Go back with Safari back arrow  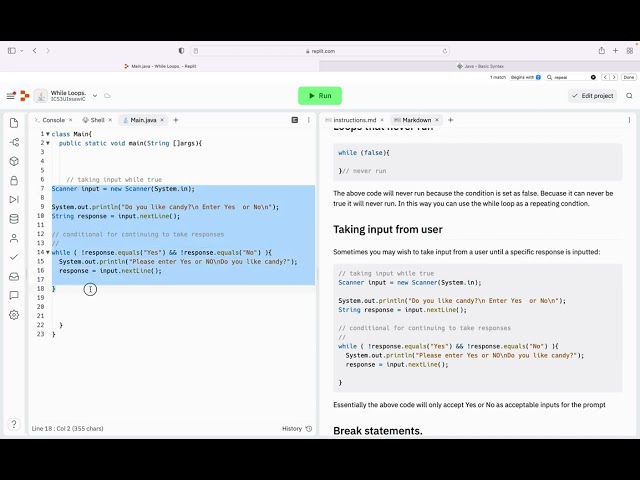35,51
